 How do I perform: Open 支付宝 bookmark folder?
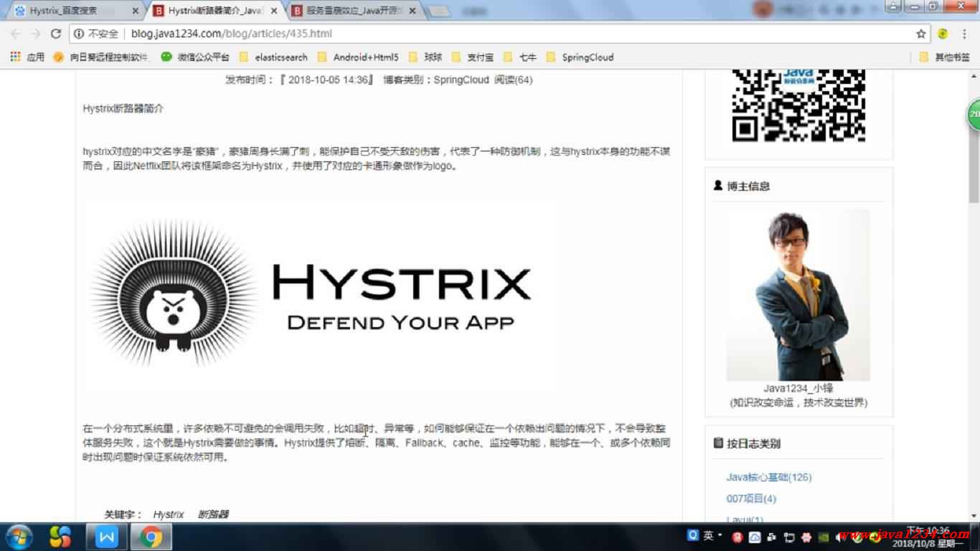[473, 57]
